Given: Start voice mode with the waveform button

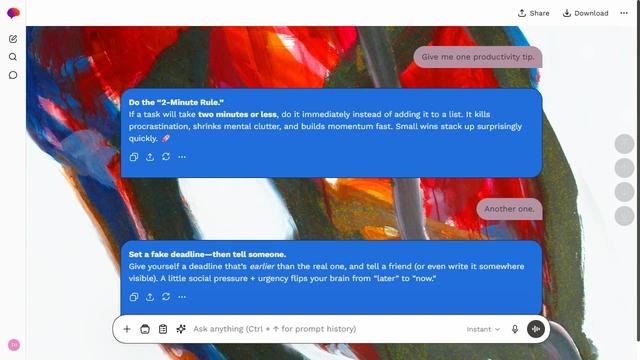Looking at the screenshot, I should 536,329.
